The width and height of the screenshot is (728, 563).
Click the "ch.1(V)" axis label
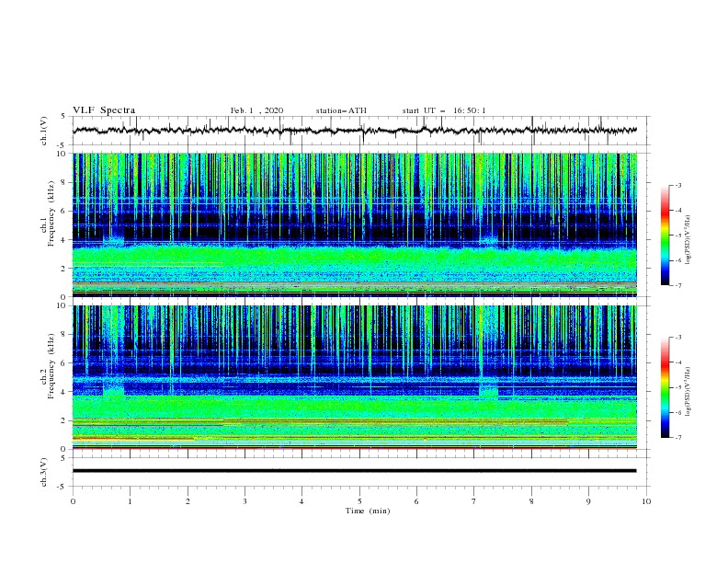tap(44, 131)
